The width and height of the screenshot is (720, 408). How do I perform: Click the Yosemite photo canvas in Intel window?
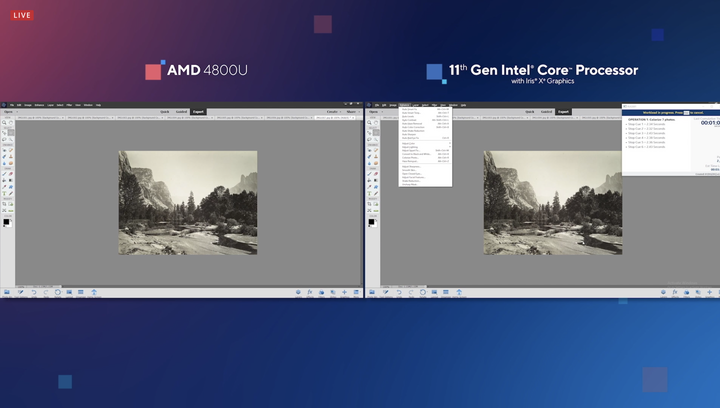tap(552, 202)
